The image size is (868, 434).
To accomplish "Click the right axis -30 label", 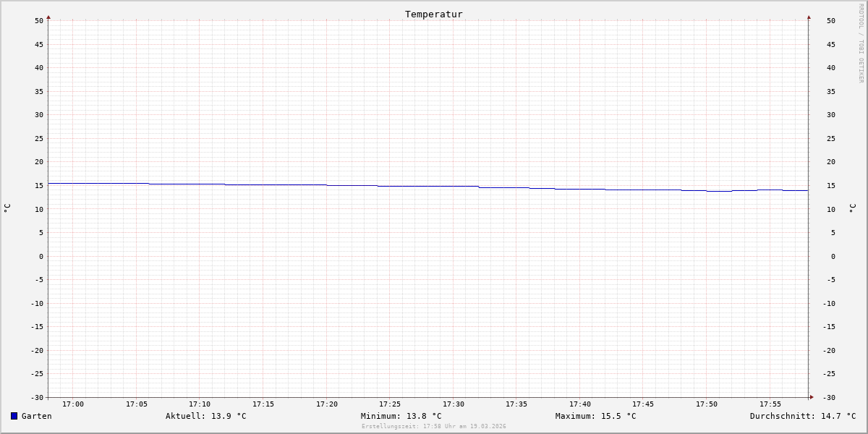I will (829, 398).
